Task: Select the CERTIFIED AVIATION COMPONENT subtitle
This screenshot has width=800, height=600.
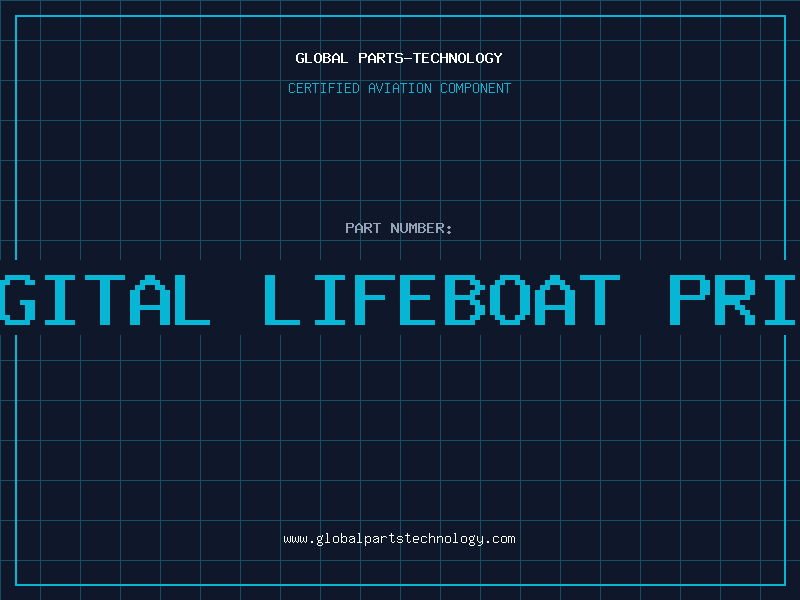Action: point(399,88)
